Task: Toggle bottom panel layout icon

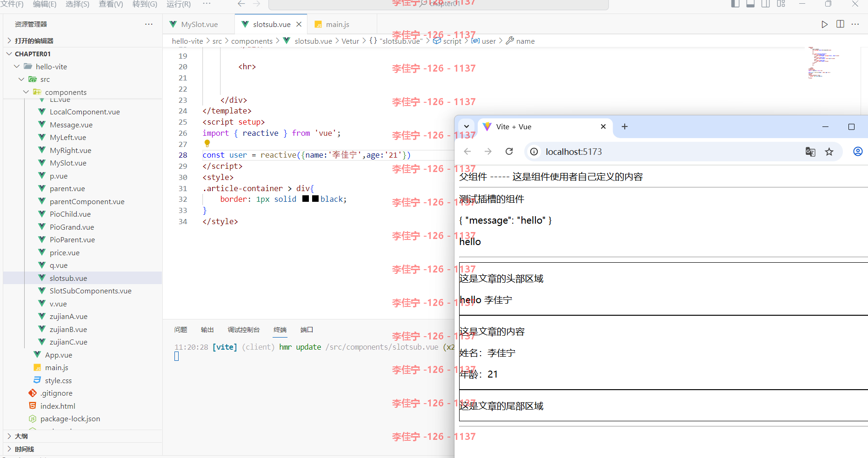Action: [x=750, y=4]
